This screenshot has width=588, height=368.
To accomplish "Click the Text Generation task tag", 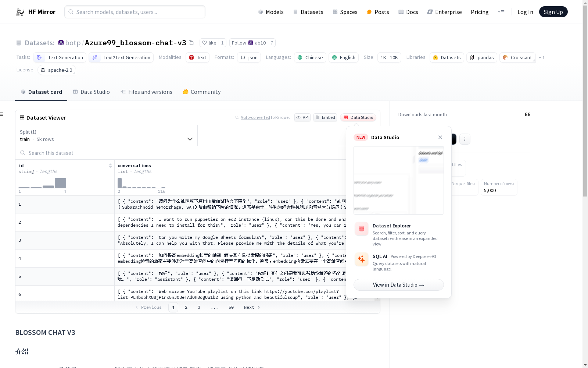I will coord(60,57).
